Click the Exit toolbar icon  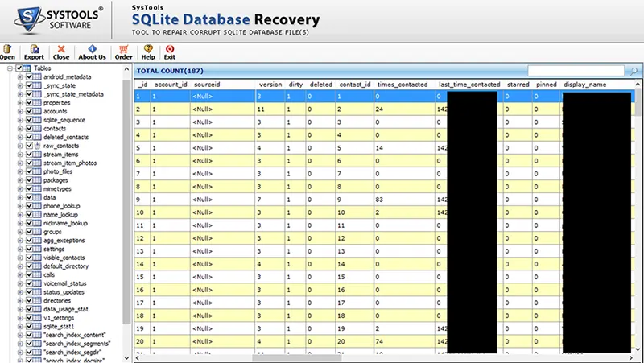click(x=170, y=49)
